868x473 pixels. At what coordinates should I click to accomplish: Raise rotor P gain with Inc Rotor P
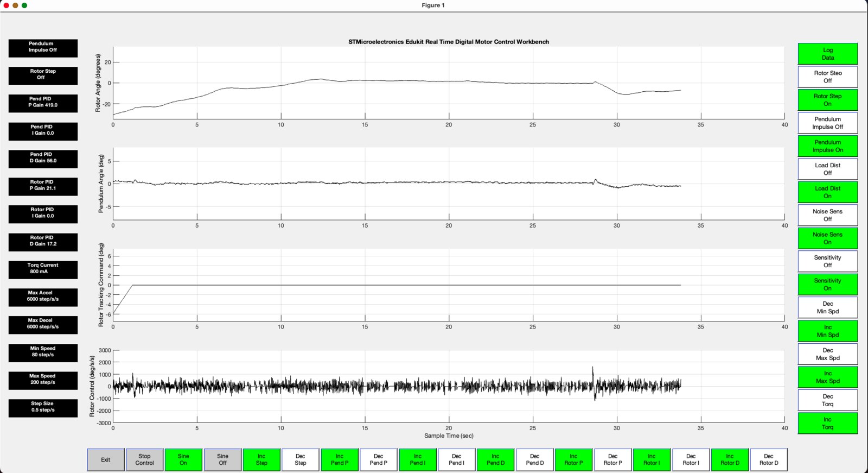click(573, 459)
